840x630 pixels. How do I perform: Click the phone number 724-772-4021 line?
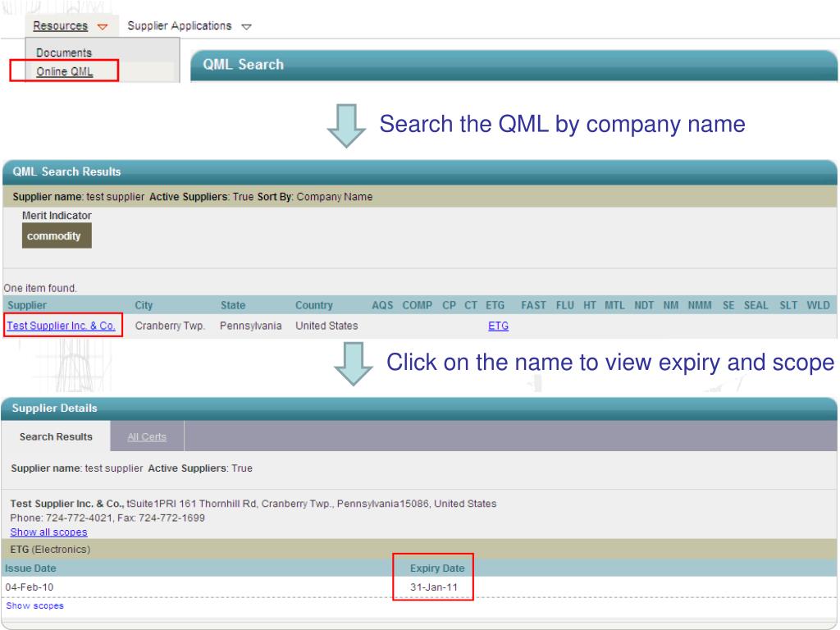pyautogui.click(x=107, y=518)
